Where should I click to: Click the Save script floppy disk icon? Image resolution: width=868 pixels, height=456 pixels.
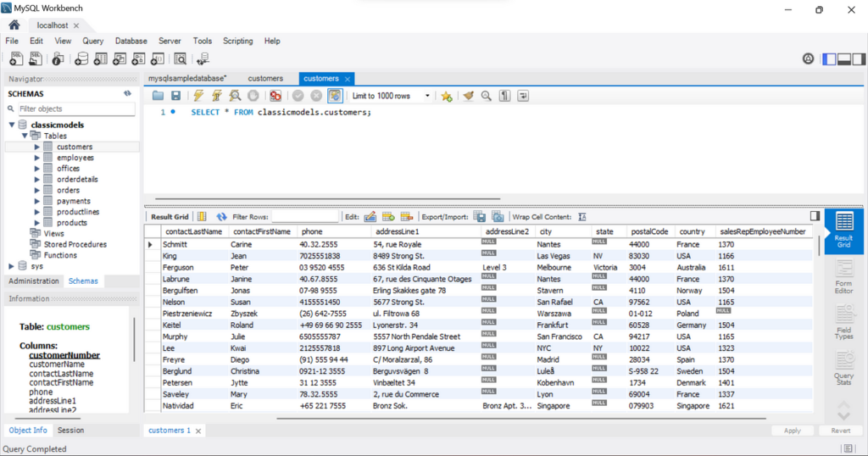pos(175,97)
